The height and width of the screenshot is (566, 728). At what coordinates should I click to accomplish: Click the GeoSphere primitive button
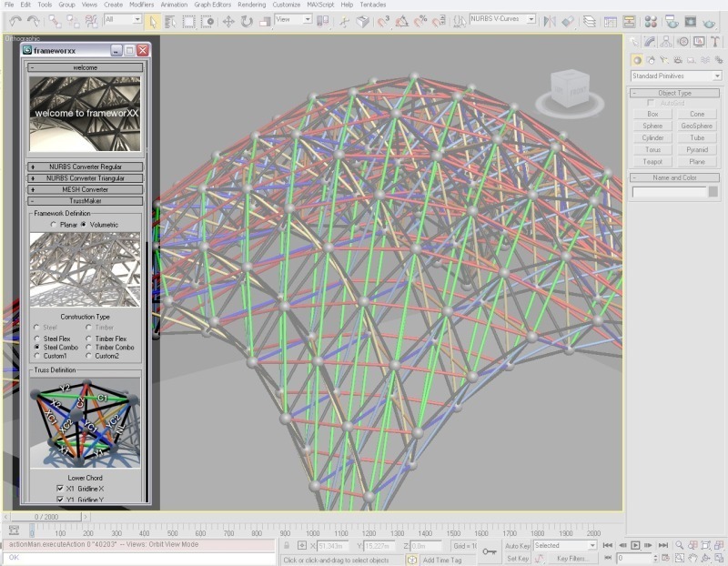point(697,126)
